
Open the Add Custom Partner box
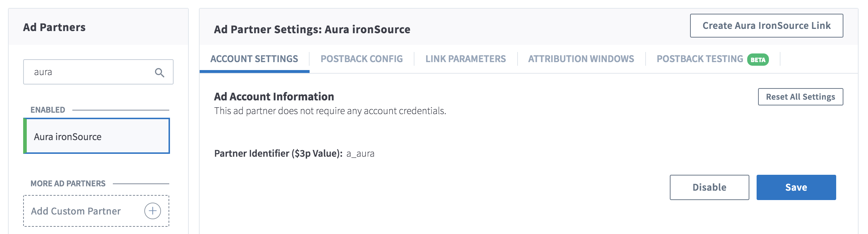click(96, 211)
